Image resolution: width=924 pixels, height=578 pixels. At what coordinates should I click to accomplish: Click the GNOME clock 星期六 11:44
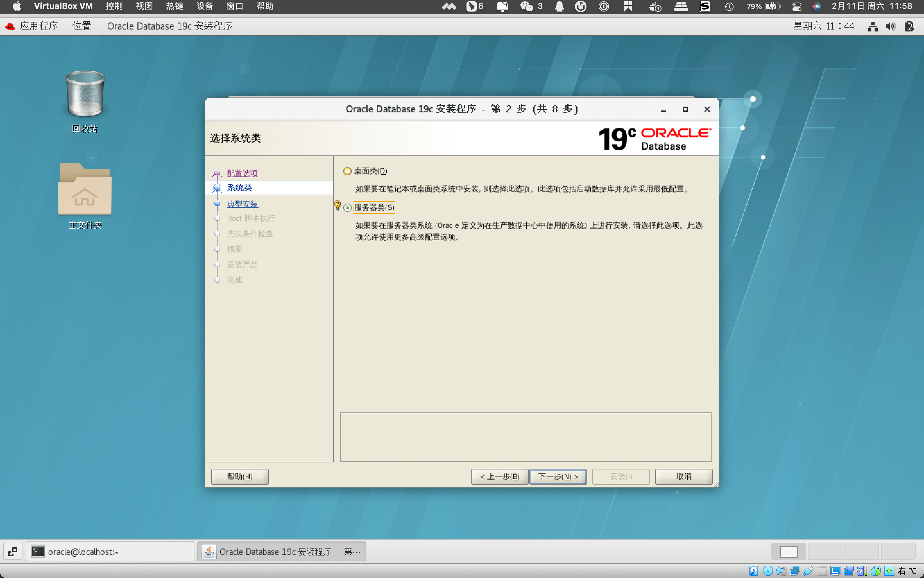pyautogui.click(x=823, y=26)
